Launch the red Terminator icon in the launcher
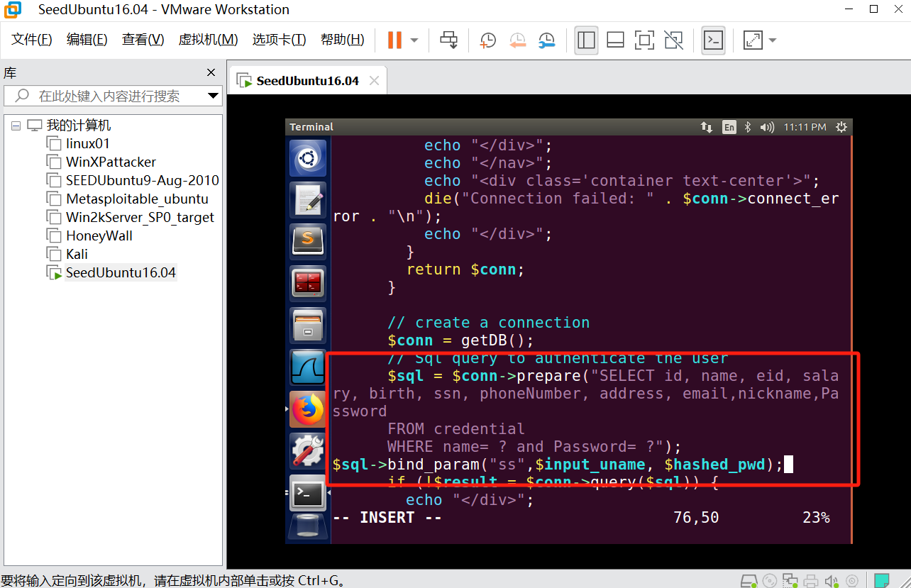Viewport: 911px width, 588px height. tap(308, 284)
